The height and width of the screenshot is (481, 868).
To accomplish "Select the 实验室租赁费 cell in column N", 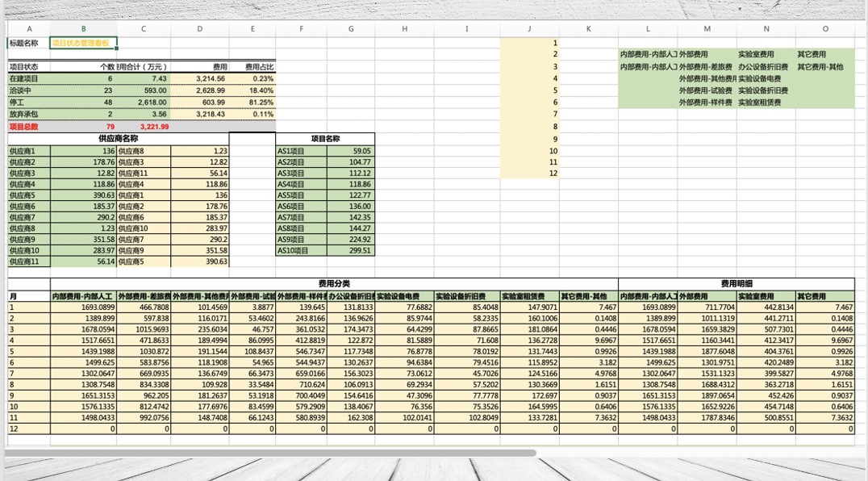I will coord(766,102).
